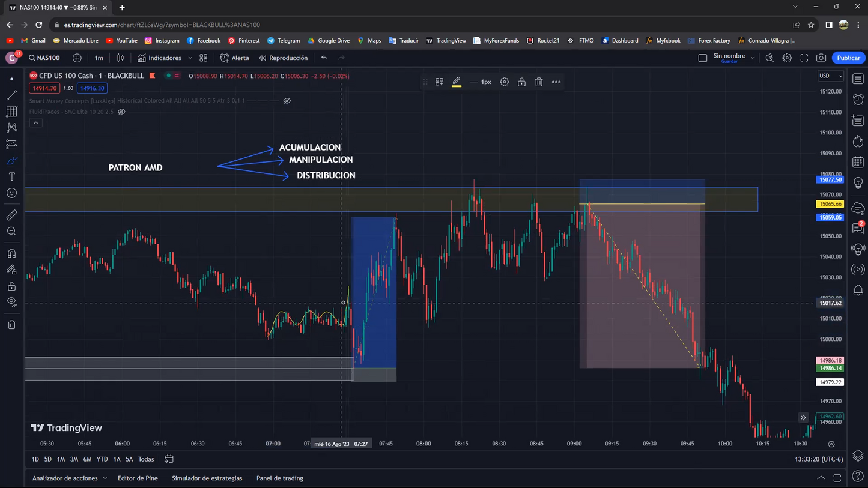Select the trend line drawing tool

pyautogui.click(x=11, y=95)
